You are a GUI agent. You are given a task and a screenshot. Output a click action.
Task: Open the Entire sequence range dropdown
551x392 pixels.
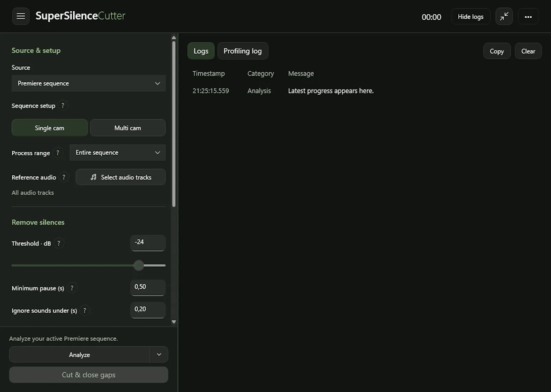(x=117, y=153)
